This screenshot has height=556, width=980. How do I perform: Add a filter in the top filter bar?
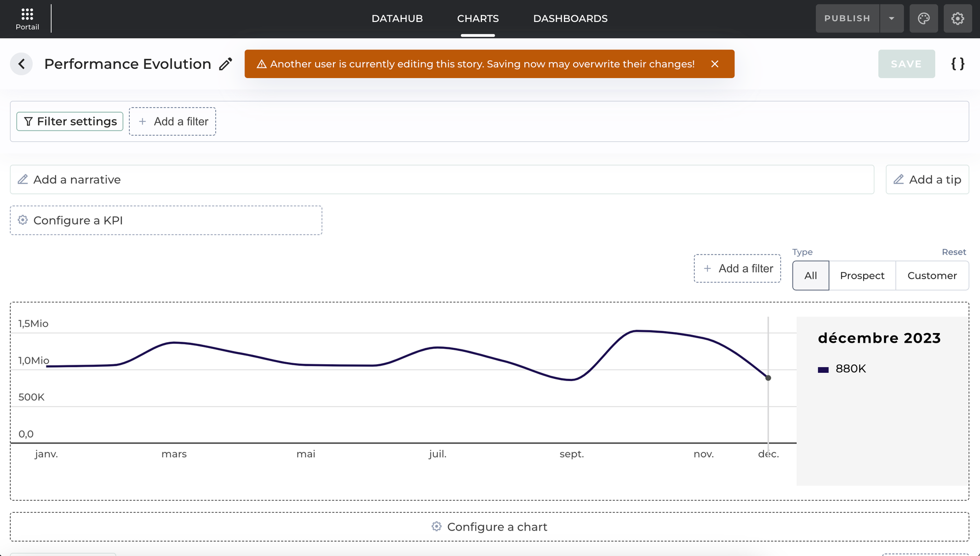point(173,121)
